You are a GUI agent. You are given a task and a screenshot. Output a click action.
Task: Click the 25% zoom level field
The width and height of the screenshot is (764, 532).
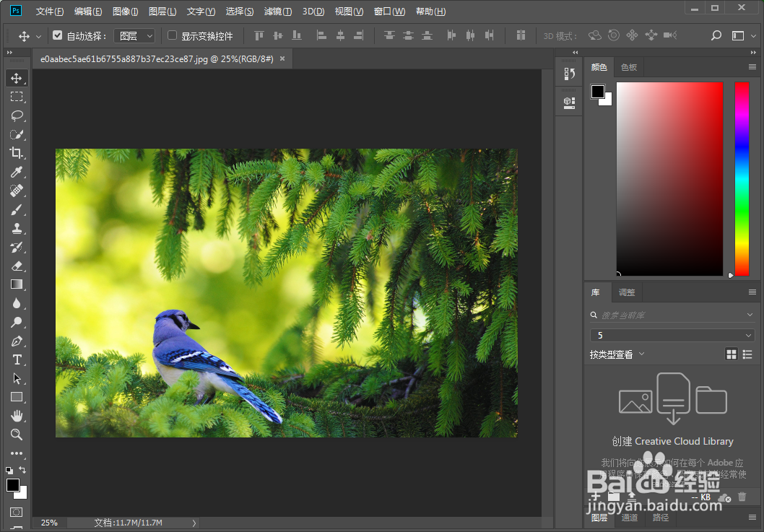[x=49, y=523]
